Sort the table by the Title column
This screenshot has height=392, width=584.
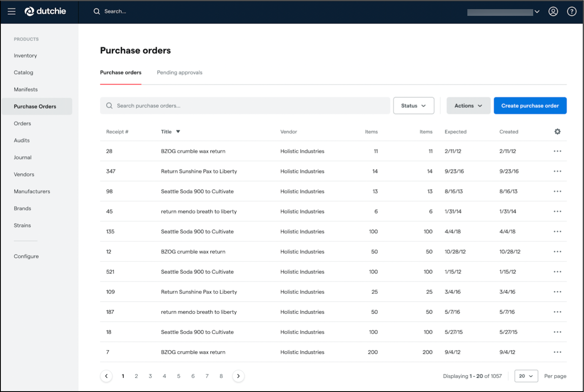point(170,131)
